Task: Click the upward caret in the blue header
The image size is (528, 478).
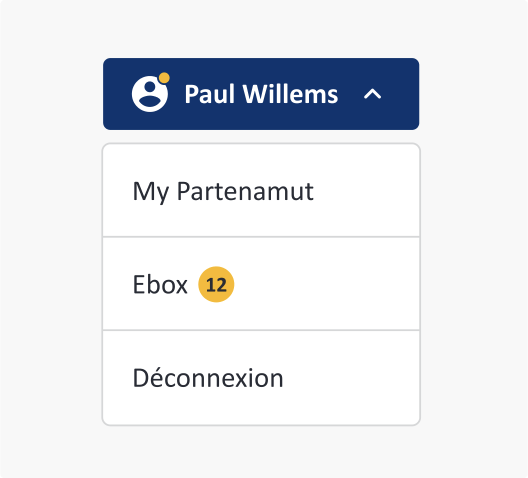Action: (x=372, y=94)
